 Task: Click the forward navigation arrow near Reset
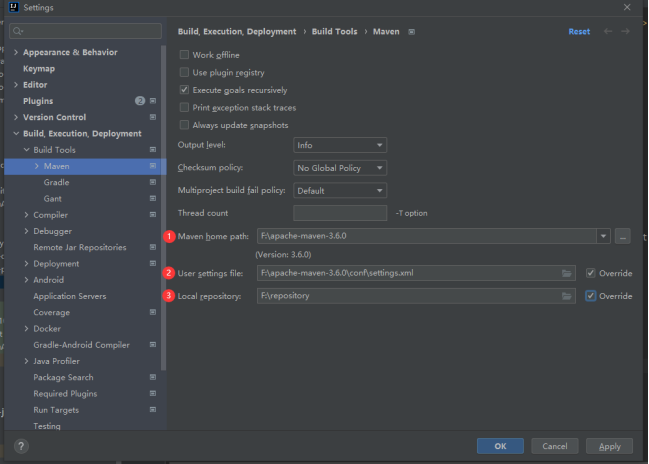click(x=626, y=32)
